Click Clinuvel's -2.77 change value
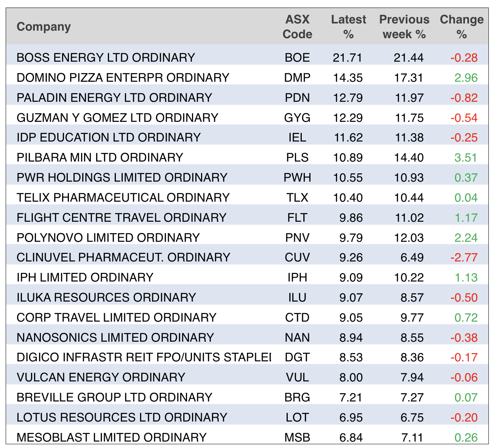 pos(464,258)
